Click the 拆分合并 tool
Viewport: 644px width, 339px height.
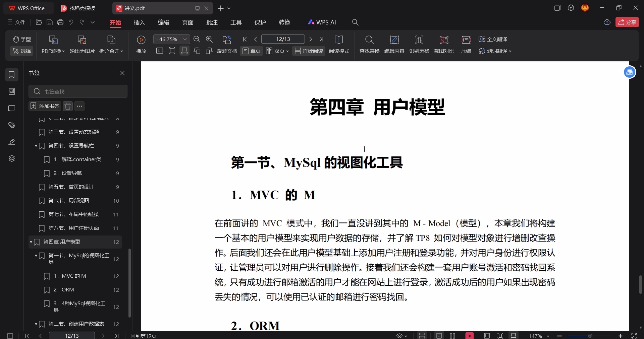[111, 45]
